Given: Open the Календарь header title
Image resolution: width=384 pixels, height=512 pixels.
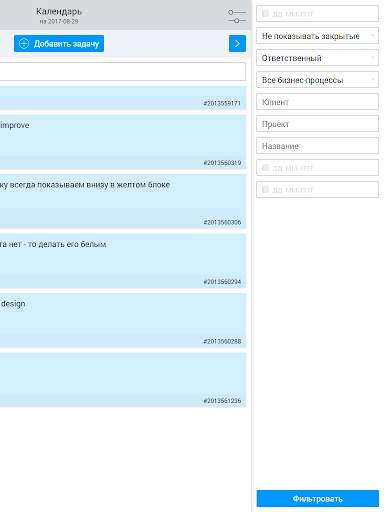Looking at the screenshot, I should [59, 11].
